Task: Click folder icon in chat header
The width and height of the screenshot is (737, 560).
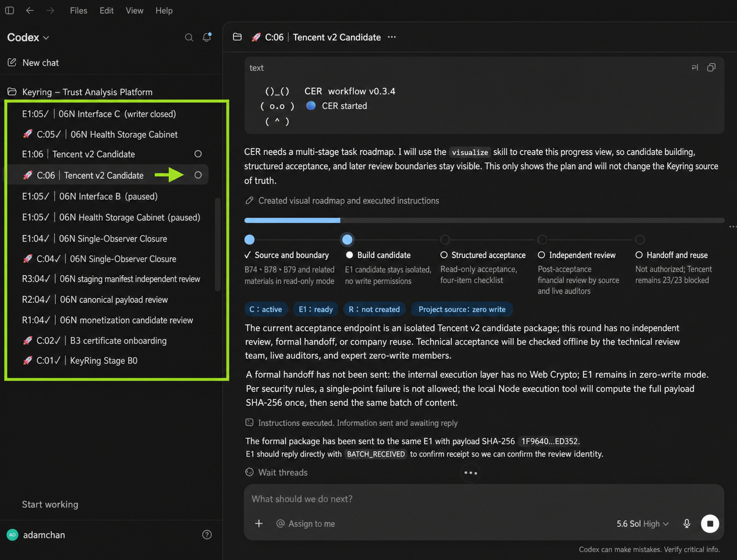Action: pyautogui.click(x=237, y=37)
